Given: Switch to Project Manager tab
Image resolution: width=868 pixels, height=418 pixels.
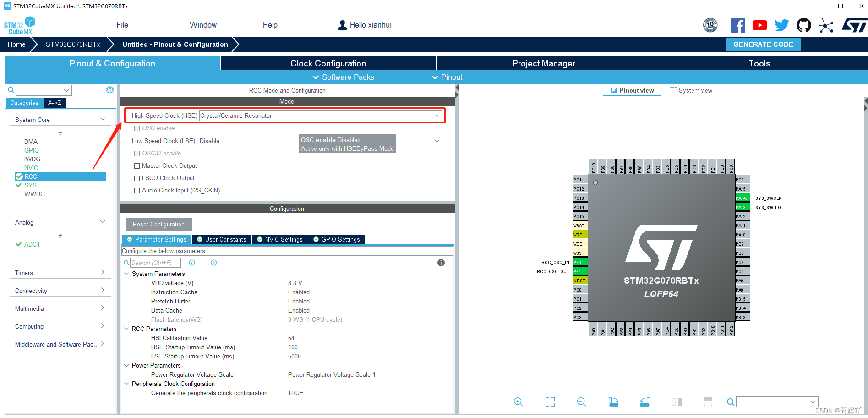Looking at the screenshot, I should (x=544, y=63).
